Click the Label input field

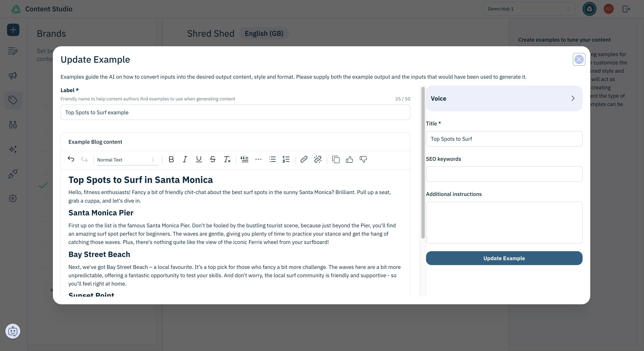point(235,112)
